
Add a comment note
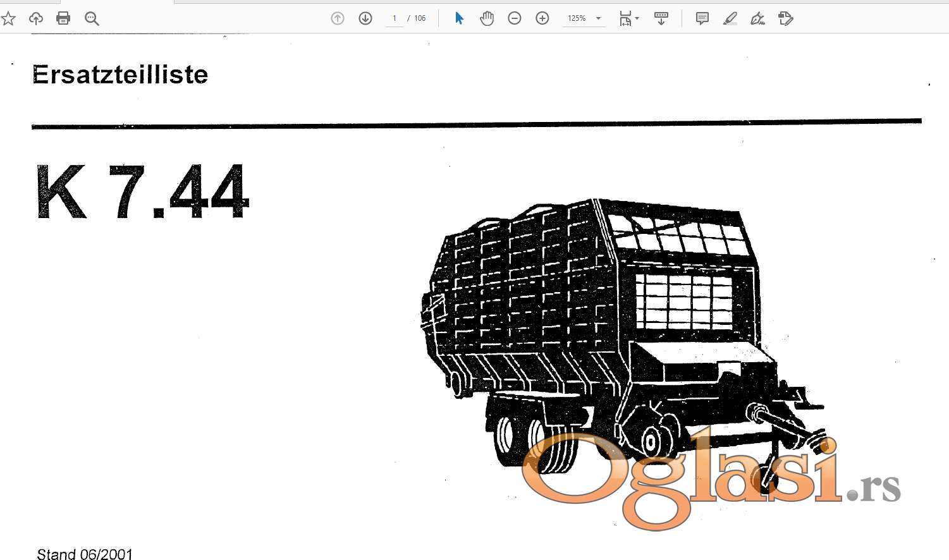(702, 18)
